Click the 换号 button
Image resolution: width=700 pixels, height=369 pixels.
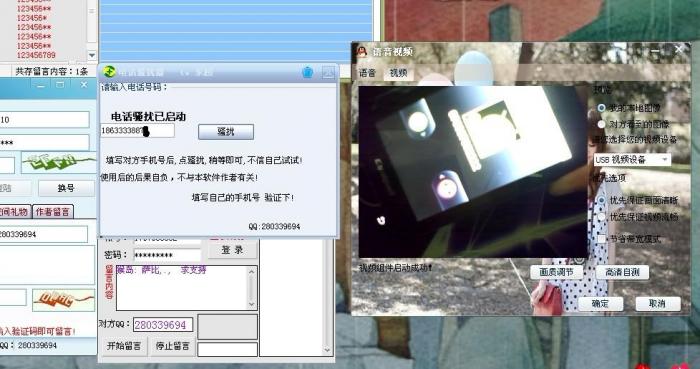(x=66, y=188)
